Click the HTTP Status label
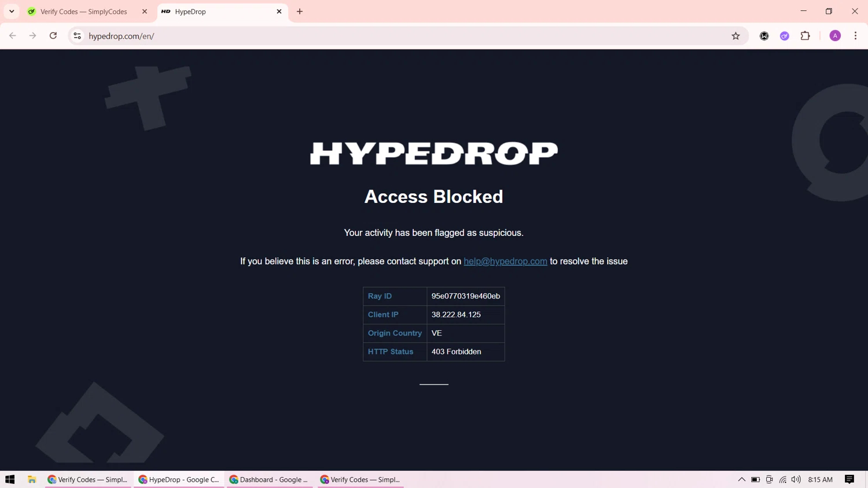 (x=391, y=352)
